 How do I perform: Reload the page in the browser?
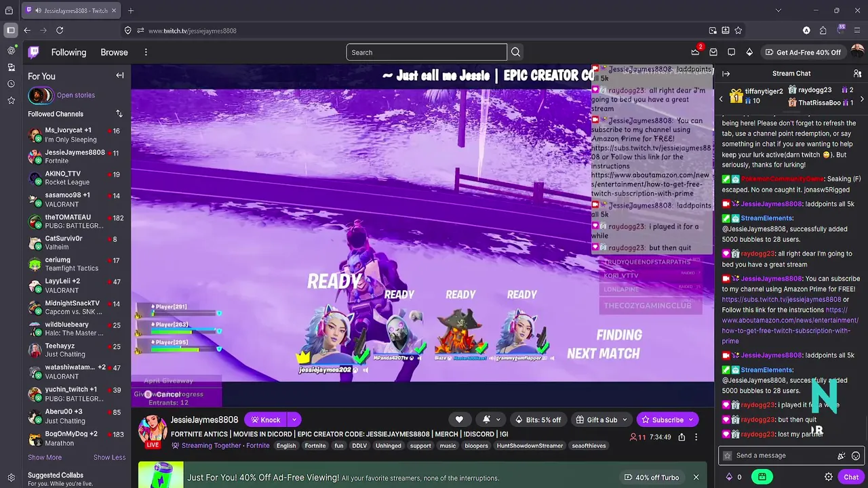point(60,30)
